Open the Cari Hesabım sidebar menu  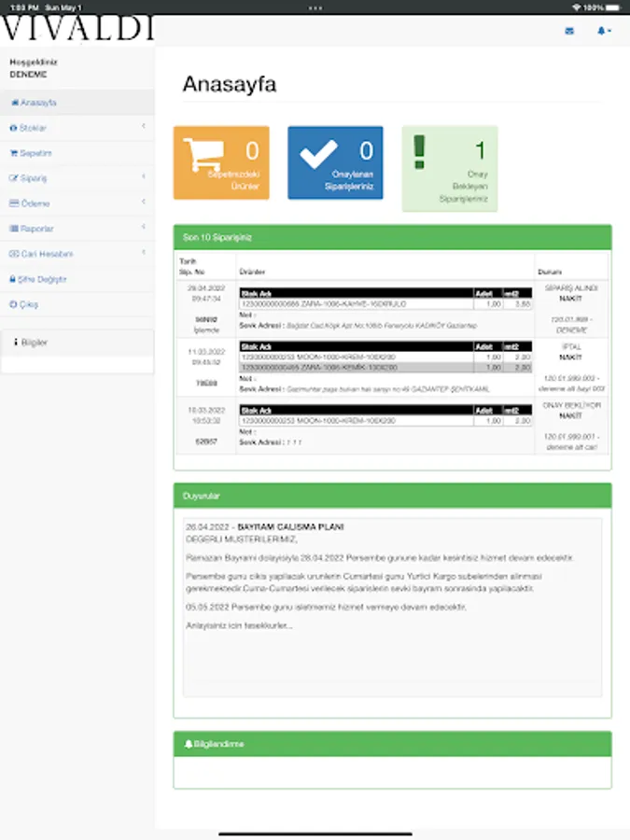point(77,254)
